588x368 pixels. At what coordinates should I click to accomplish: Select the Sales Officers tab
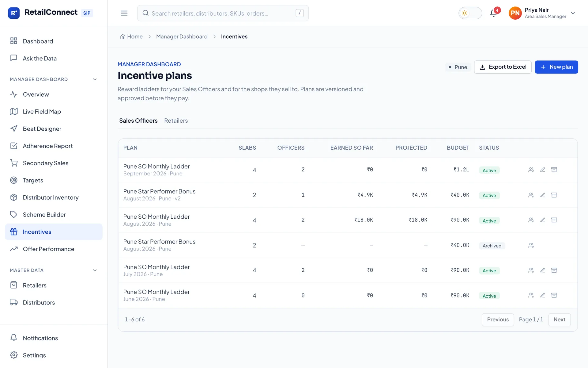pyautogui.click(x=138, y=121)
